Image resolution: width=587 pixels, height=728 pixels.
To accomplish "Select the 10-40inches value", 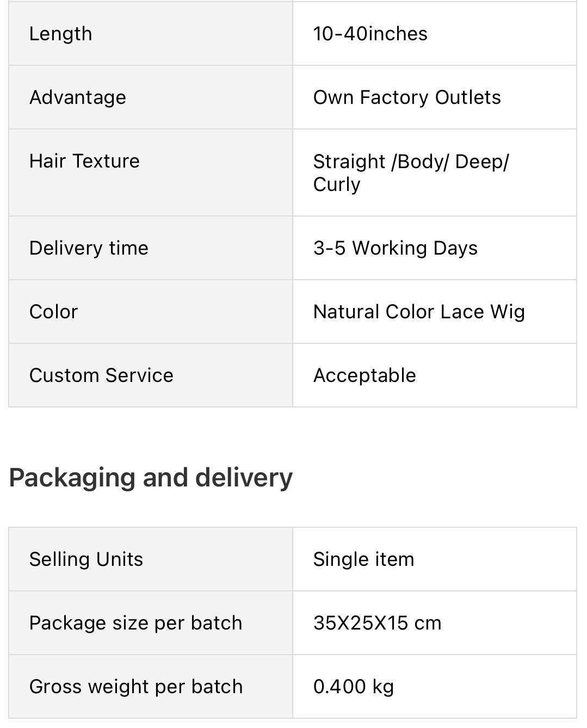I will click(x=370, y=34).
